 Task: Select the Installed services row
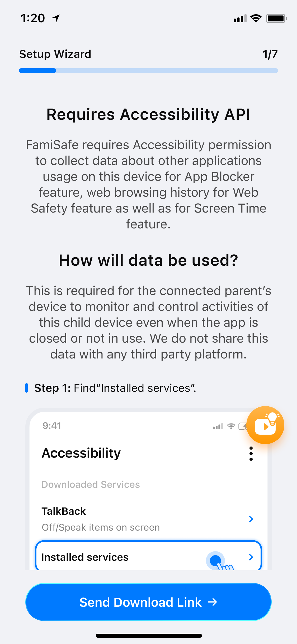148,556
